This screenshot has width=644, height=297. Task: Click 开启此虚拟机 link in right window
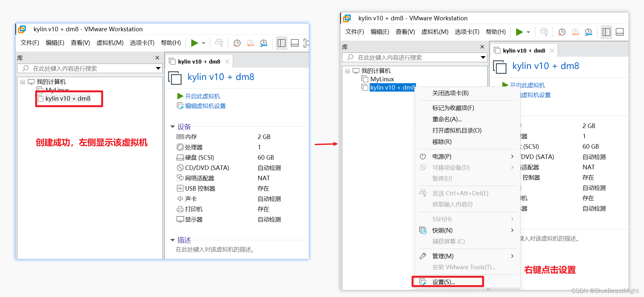527,85
